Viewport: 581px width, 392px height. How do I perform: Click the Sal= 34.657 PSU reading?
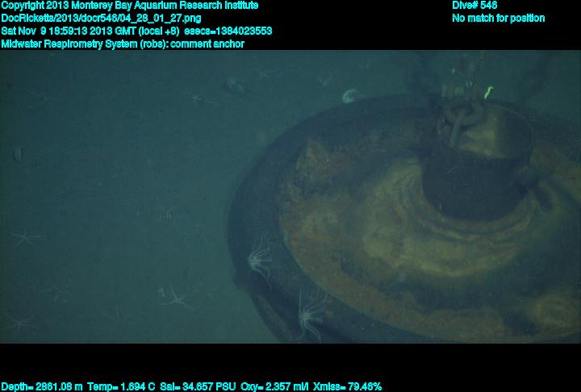(x=198, y=387)
